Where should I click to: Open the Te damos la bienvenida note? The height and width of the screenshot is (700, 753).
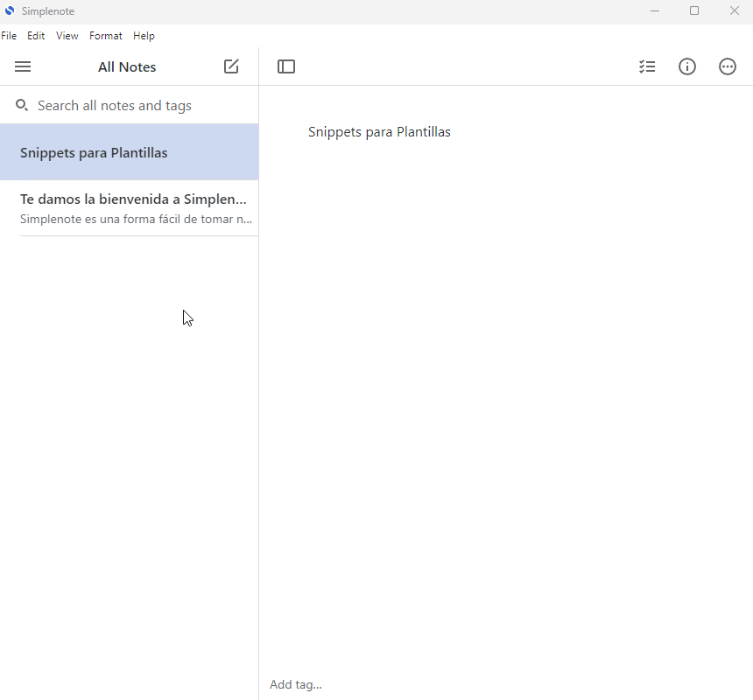coord(130,208)
